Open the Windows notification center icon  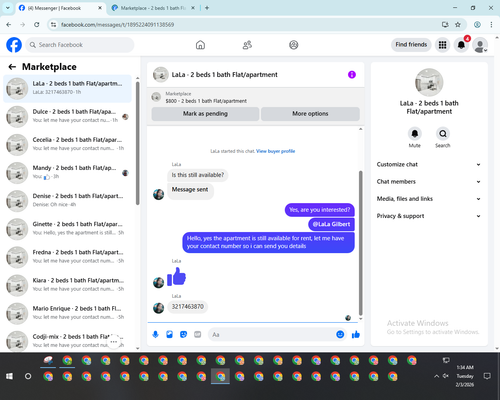(x=487, y=376)
